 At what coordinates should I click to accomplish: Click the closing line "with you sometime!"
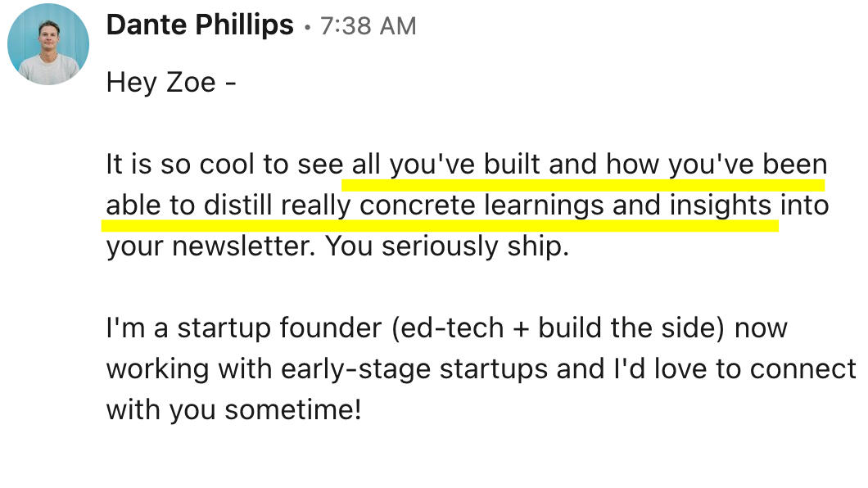(233, 409)
